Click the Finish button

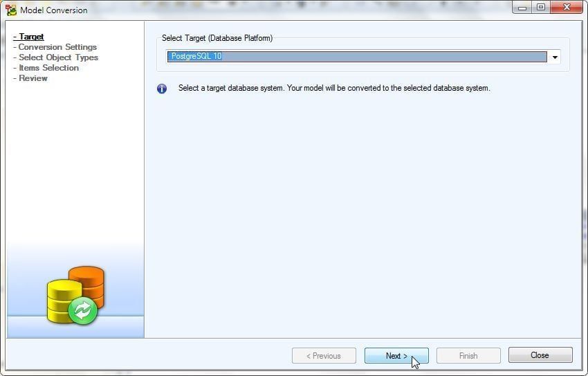(468, 356)
